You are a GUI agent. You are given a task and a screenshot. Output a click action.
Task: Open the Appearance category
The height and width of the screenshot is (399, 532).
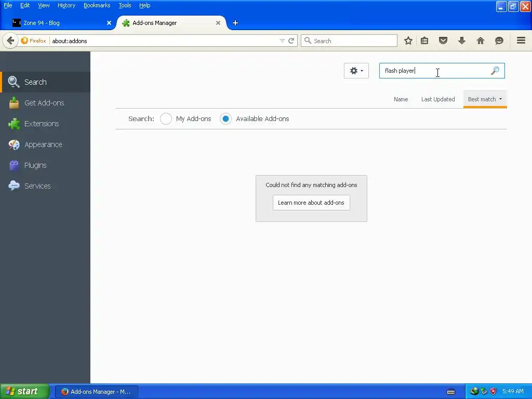pyautogui.click(x=45, y=144)
